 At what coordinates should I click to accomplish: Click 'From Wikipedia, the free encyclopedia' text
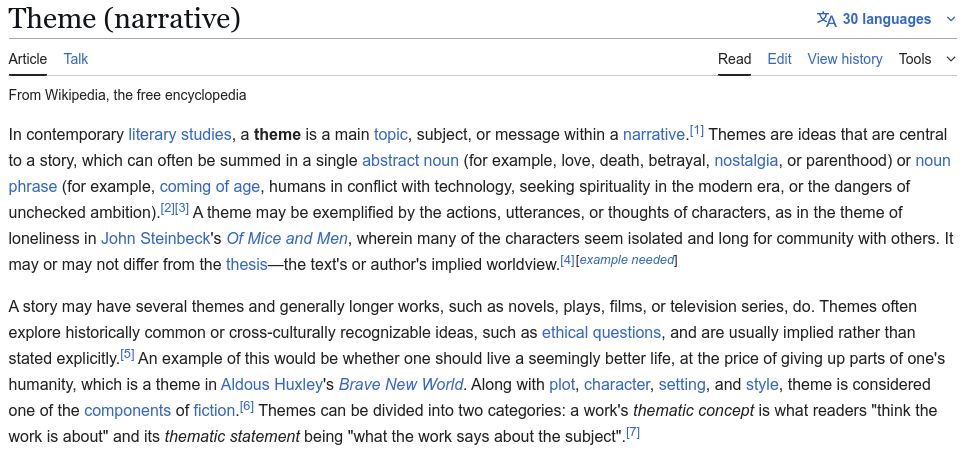(127, 95)
